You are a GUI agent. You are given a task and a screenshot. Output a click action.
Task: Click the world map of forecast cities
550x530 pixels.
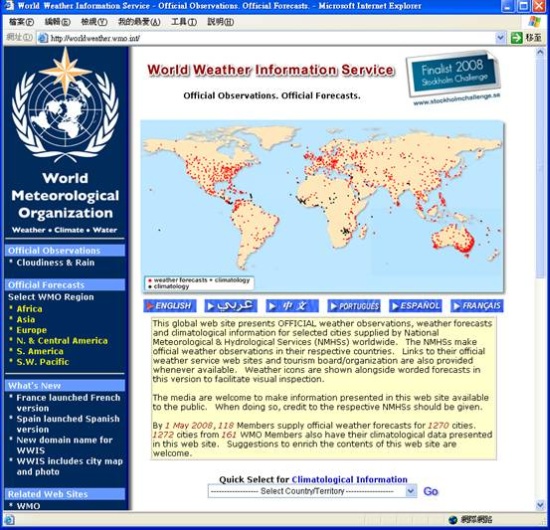coord(322,206)
